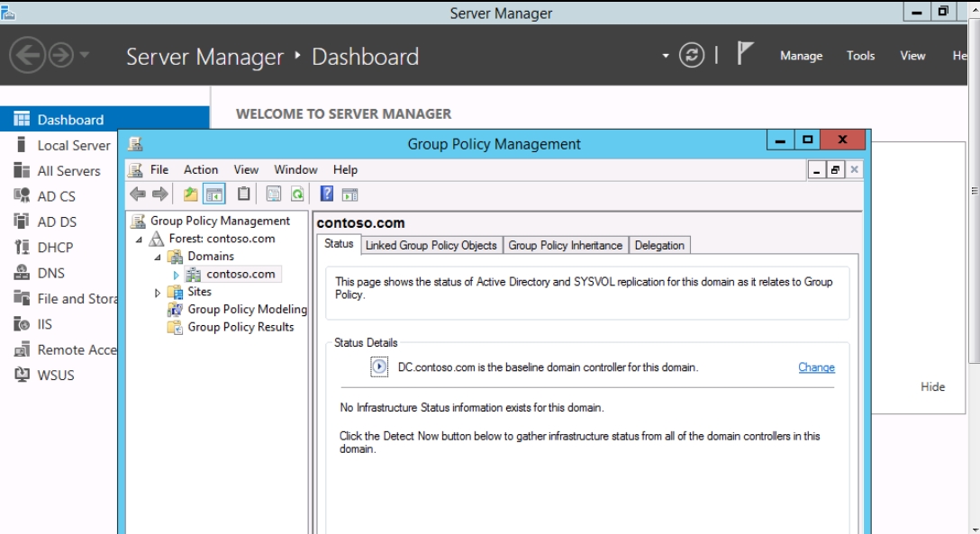Select the Status tab
The height and width of the screenshot is (534, 980).
coord(339,244)
